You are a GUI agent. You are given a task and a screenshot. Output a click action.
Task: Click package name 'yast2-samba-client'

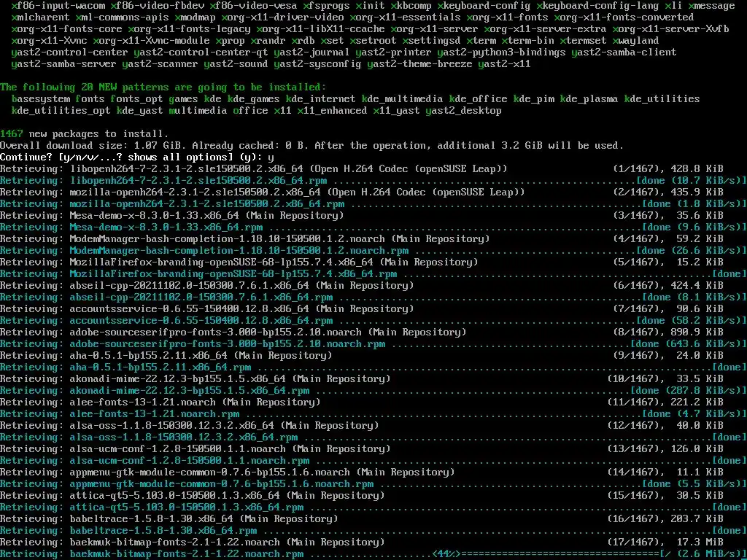coord(624,52)
